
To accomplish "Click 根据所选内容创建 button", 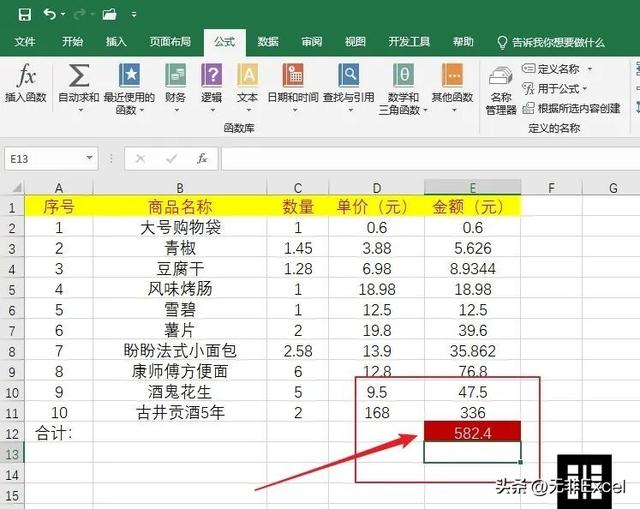I will (571, 108).
